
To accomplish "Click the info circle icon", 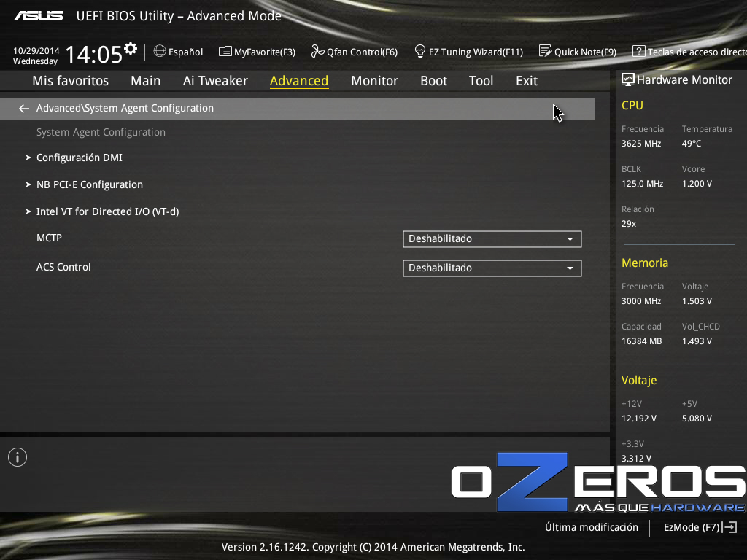I will [x=18, y=457].
